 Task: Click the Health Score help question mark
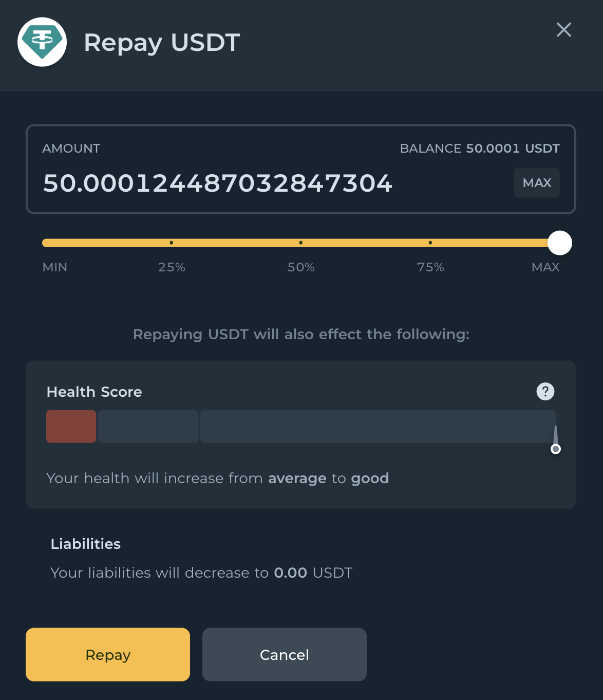pos(545,392)
